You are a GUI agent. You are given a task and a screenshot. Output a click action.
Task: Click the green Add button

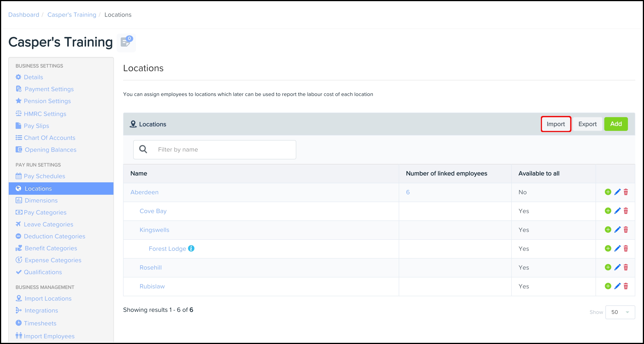(x=616, y=124)
